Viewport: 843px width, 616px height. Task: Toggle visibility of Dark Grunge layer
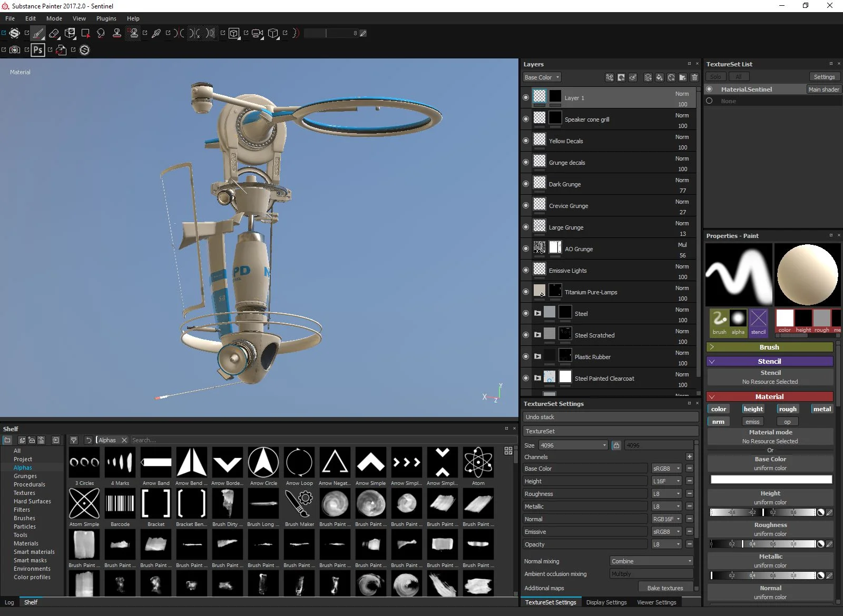pyautogui.click(x=526, y=184)
